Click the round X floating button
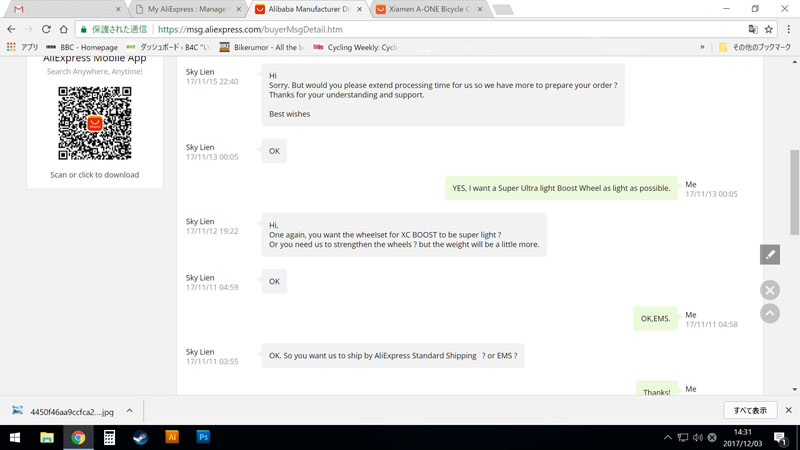800x450 pixels. 769,290
